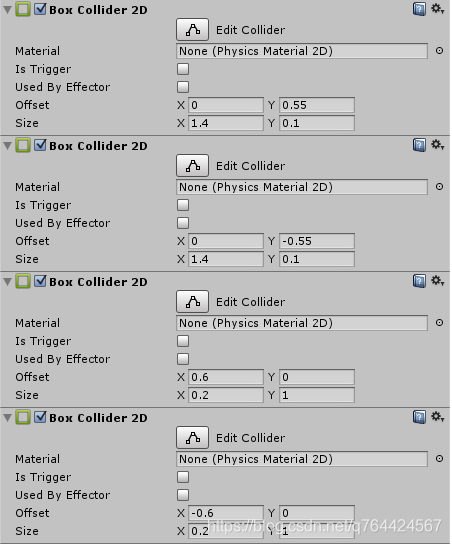Collapse the second Box Collider 2D foldout
Viewport: 452px width, 545px height.
(x=7, y=146)
